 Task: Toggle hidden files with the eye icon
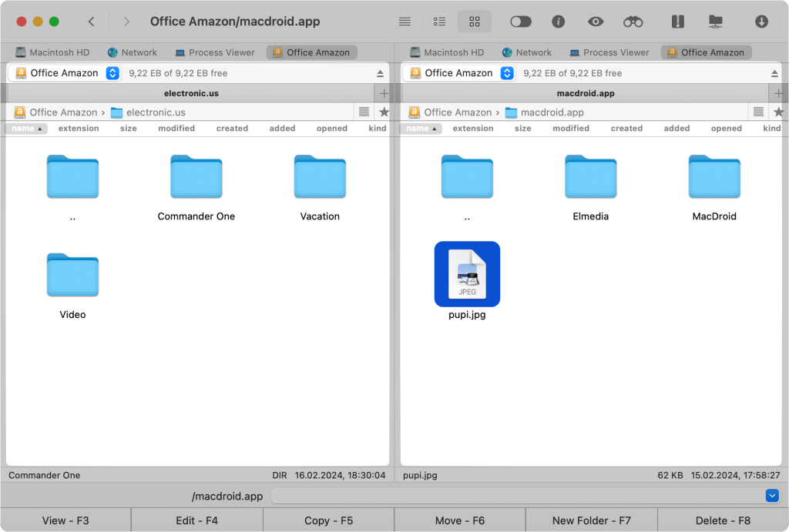point(595,22)
